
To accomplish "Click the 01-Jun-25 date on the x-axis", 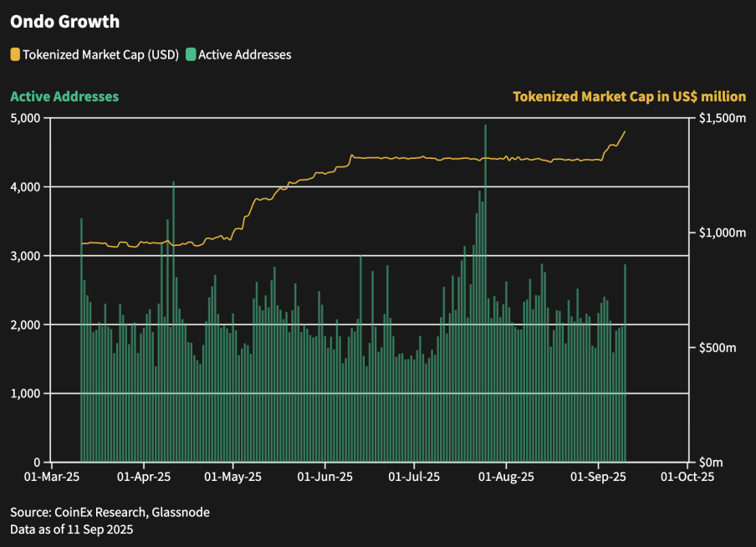I will [x=324, y=477].
